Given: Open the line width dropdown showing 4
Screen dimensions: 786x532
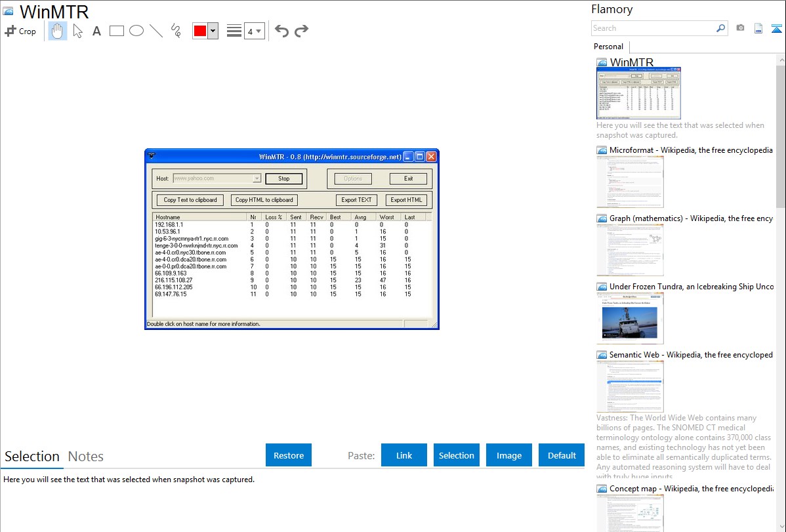Looking at the screenshot, I should (254, 31).
